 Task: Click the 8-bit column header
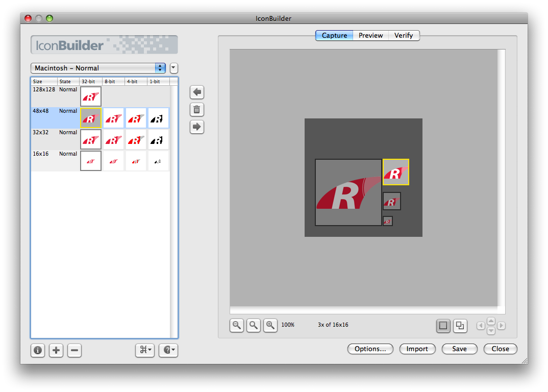pos(114,82)
